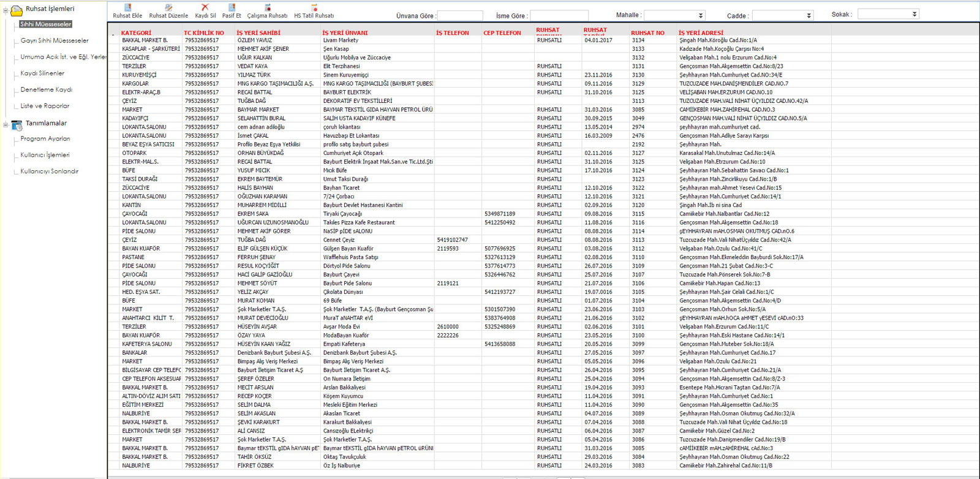Focus the Ünvana Göre search field
Image resolution: width=980 pixels, height=479 pixels.
[460, 15]
